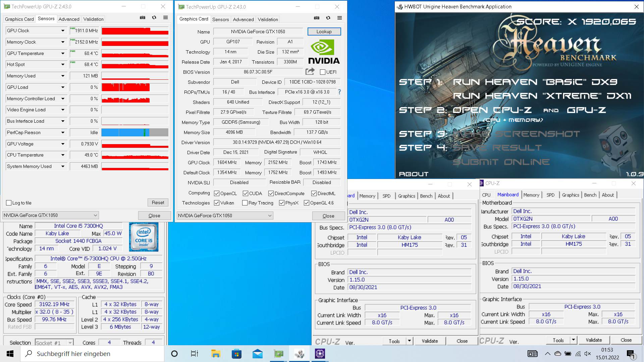644x362 pixels.
Task: Toggle OpenCL checkbox
Action: pyautogui.click(x=217, y=193)
